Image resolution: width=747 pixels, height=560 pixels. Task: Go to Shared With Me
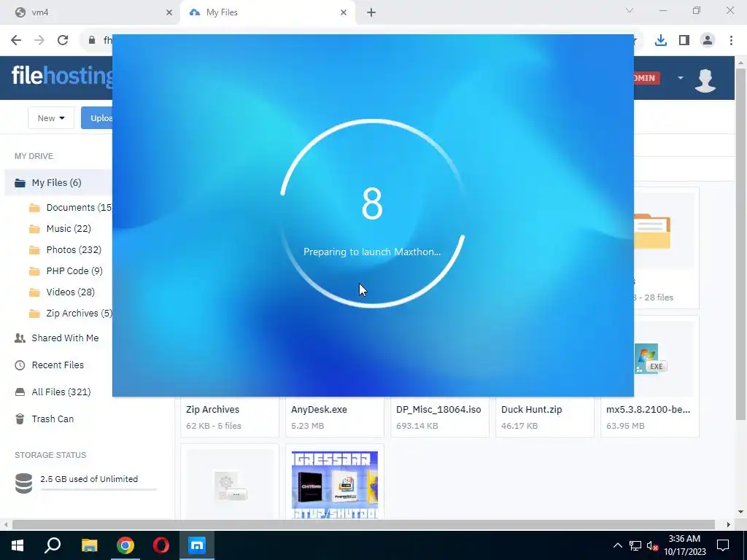point(65,338)
